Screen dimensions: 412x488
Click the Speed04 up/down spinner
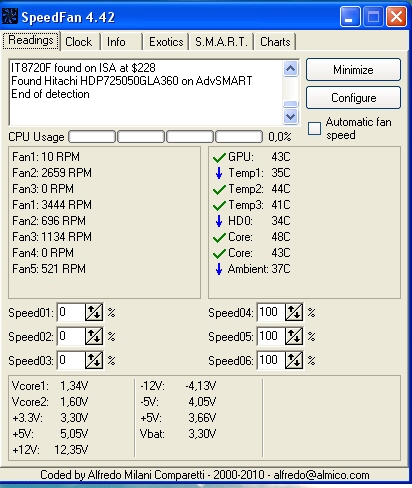[294, 312]
